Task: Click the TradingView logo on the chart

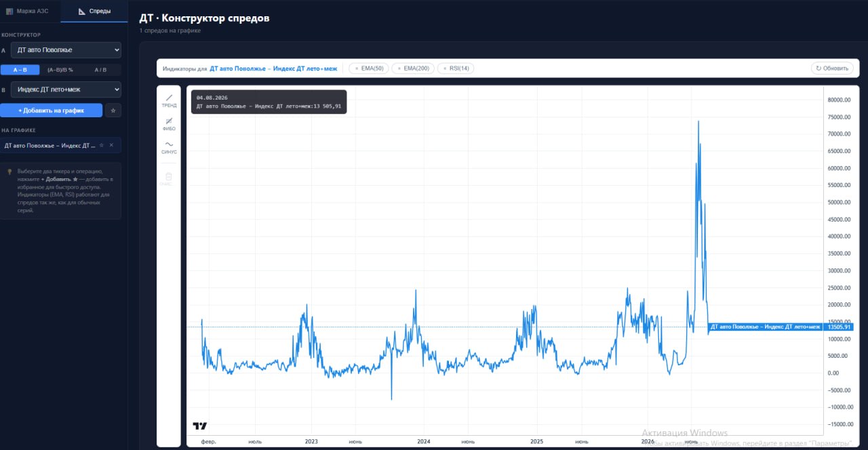Action: coord(199,426)
